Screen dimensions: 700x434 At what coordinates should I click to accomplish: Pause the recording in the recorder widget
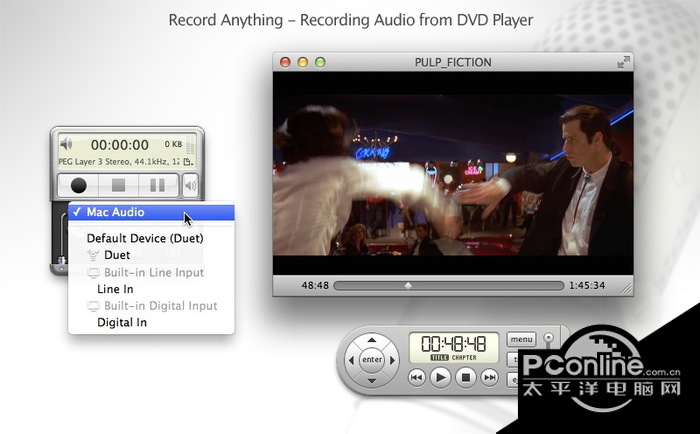click(x=157, y=185)
